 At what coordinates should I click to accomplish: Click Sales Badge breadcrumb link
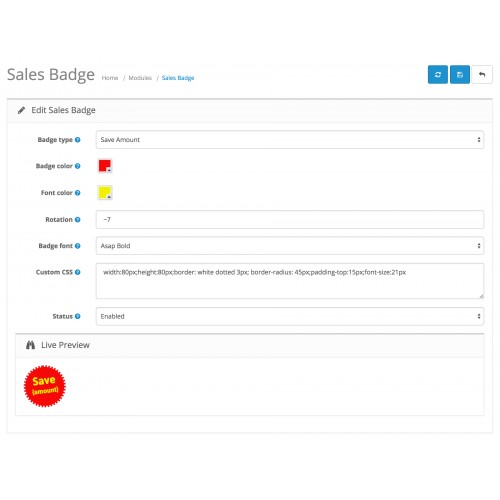click(178, 78)
